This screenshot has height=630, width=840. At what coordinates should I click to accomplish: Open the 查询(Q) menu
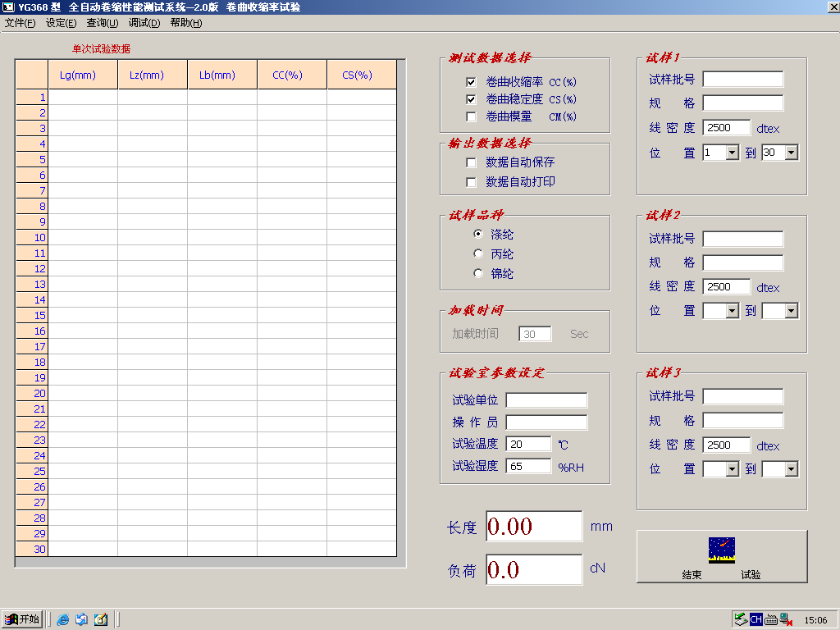pos(103,23)
